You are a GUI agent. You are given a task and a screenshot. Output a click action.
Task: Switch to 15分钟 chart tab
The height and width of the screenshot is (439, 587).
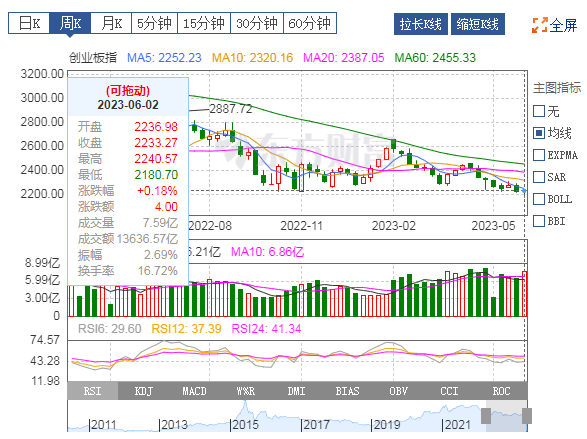pyautogui.click(x=204, y=23)
